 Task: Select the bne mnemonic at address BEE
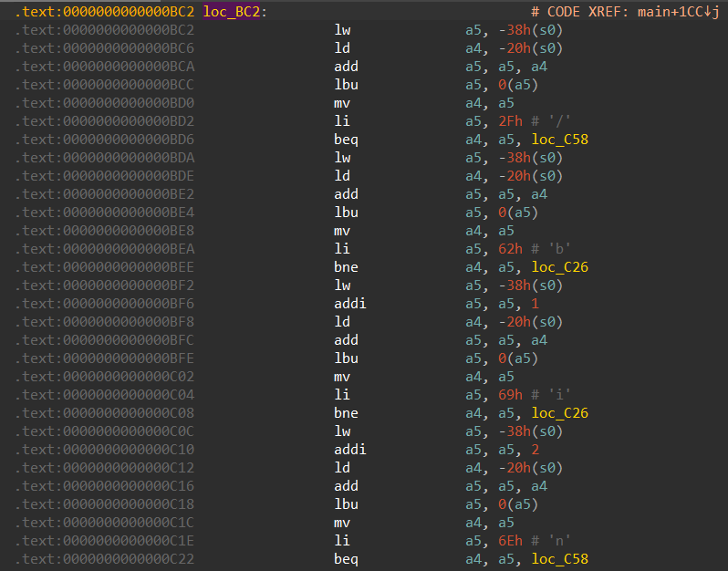coord(346,267)
